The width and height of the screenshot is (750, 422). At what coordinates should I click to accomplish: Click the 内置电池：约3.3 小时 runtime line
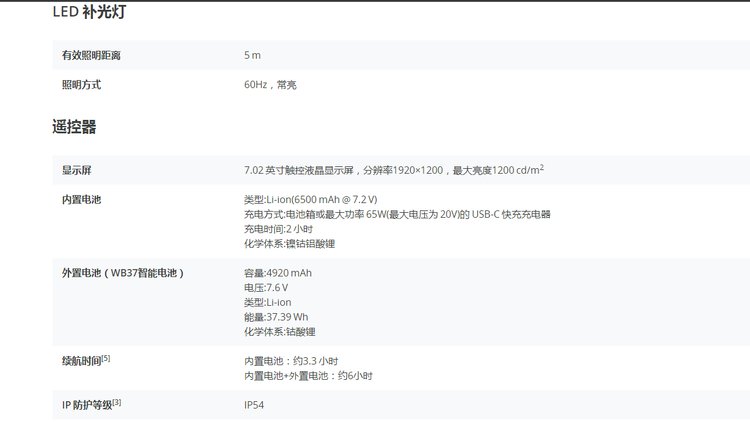click(x=291, y=361)
